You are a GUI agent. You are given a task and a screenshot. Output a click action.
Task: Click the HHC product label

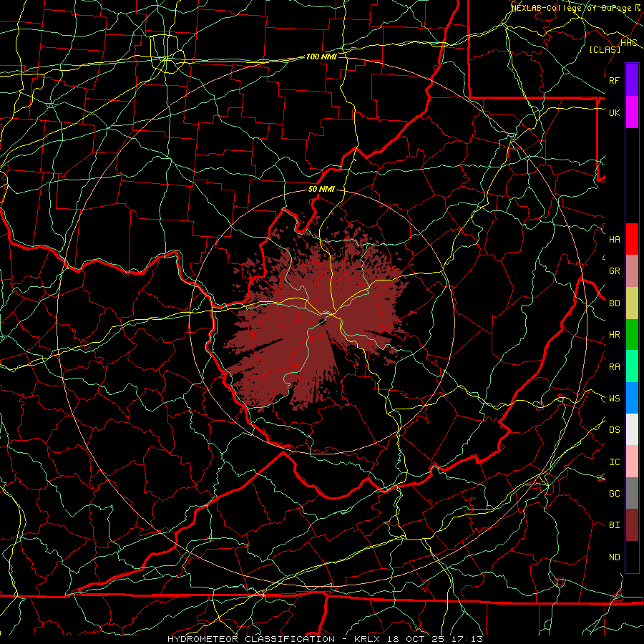coord(629,43)
